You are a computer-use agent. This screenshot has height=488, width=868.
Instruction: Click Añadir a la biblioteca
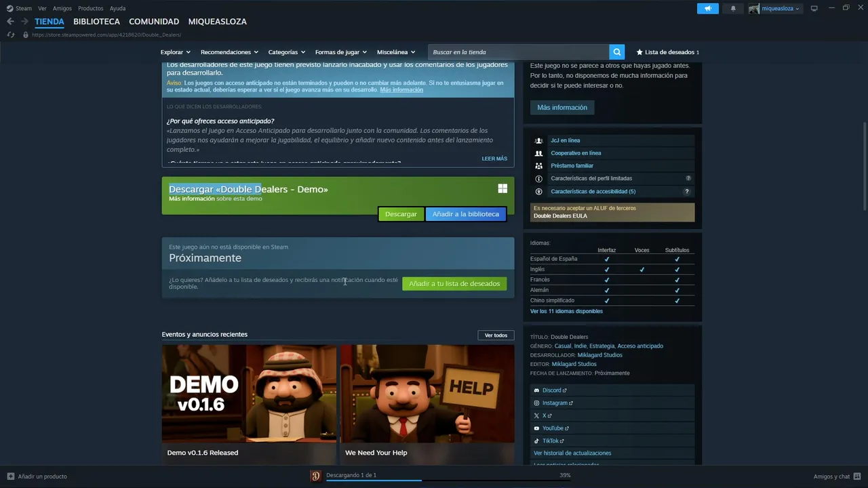[x=466, y=214]
